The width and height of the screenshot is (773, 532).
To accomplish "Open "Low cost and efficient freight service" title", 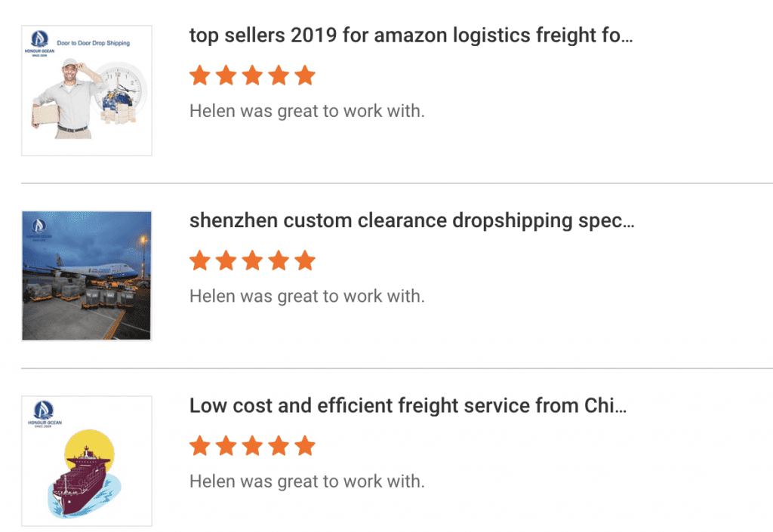I will click(408, 406).
